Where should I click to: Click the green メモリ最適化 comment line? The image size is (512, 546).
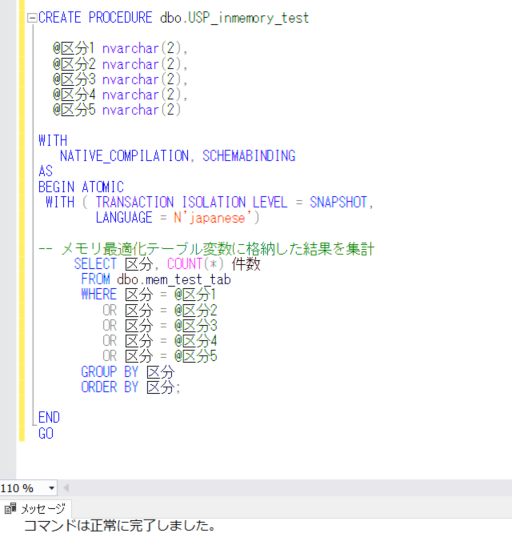point(206,249)
